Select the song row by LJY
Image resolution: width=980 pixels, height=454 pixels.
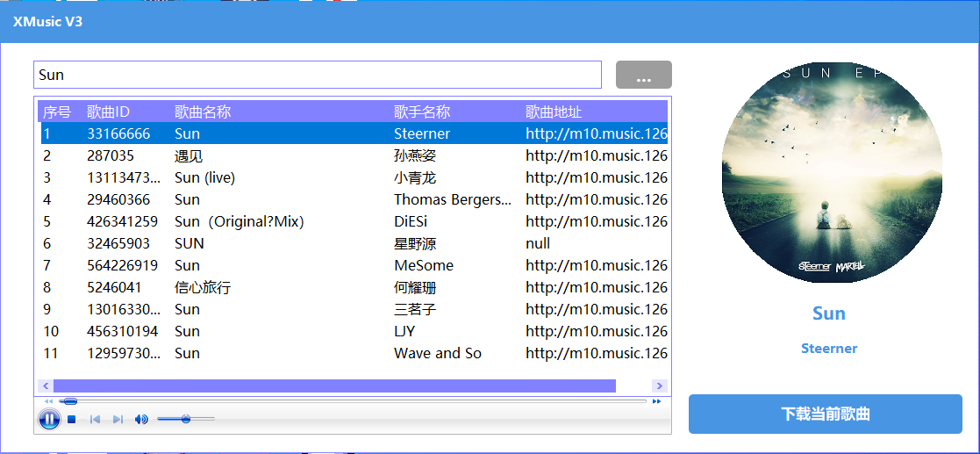coord(354,331)
